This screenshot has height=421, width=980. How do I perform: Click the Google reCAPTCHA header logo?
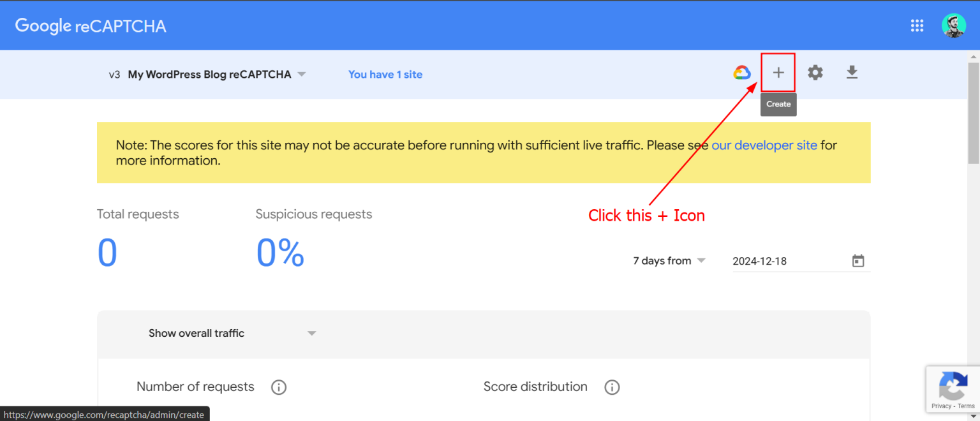click(89, 26)
